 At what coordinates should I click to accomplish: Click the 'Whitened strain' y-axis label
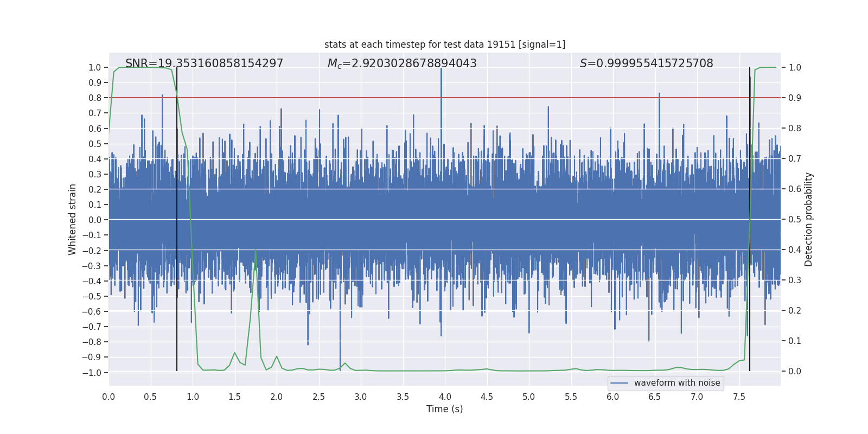[73, 219]
